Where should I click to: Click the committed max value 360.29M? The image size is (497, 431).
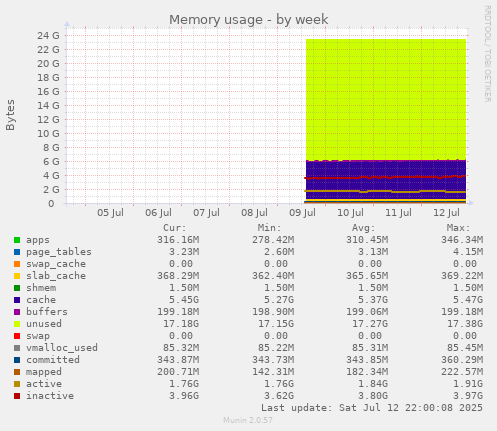tap(462, 360)
